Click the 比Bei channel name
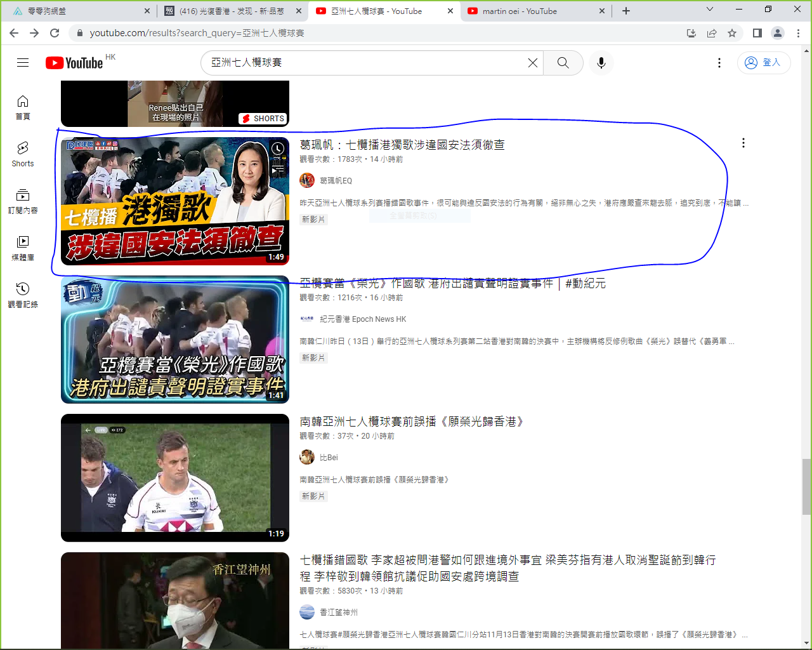The width and height of the screenshot is (812, 650). [329, 458]
